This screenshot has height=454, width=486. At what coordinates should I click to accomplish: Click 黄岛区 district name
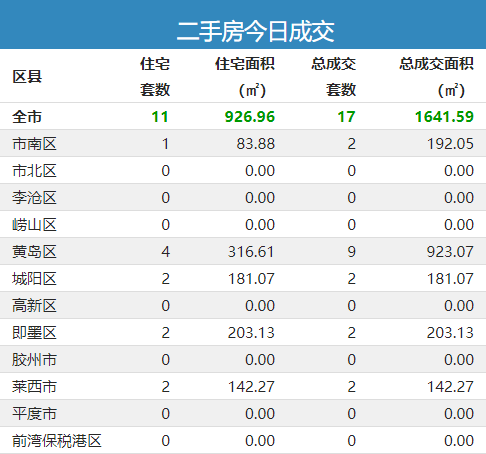point(34,252)
